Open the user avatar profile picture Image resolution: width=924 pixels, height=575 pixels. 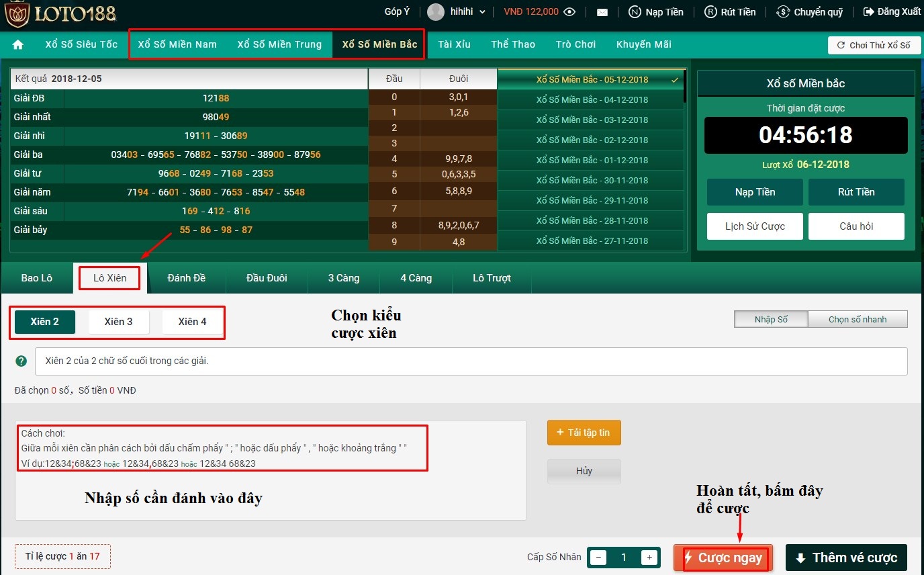click(436, 12)
